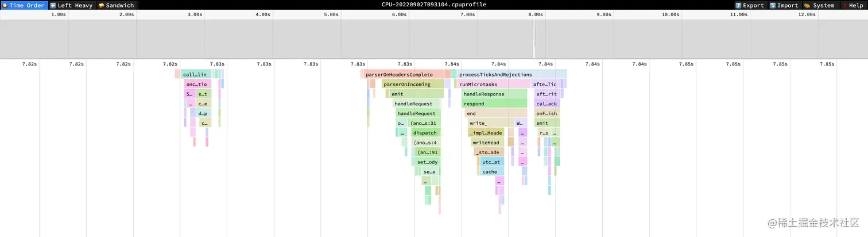The height and width of the screenshot is (237, 868).
Task: Select the onF…ish frame
Action: pyautogui.click(x=547, y=113)
